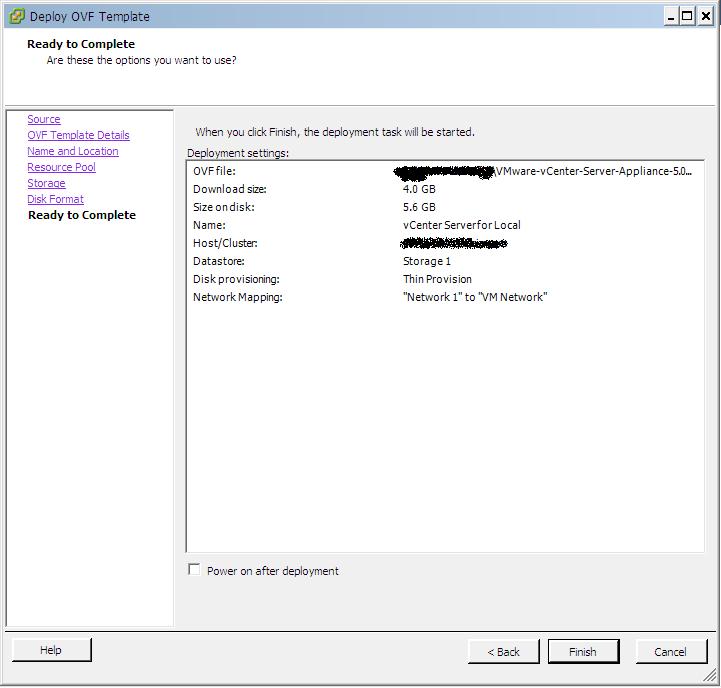Click the OVF file label
This screenshot has height=688, width=721.
pos(214,171)
